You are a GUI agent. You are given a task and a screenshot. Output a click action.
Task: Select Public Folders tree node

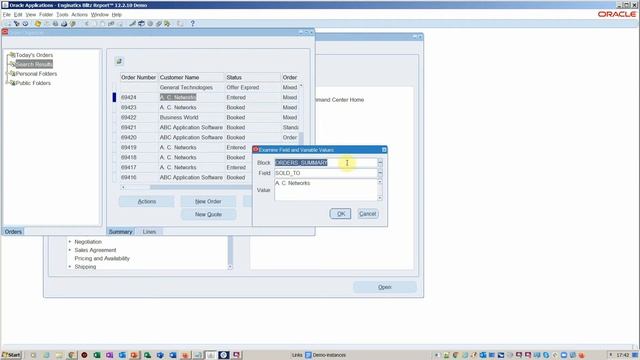pos(33,83)
